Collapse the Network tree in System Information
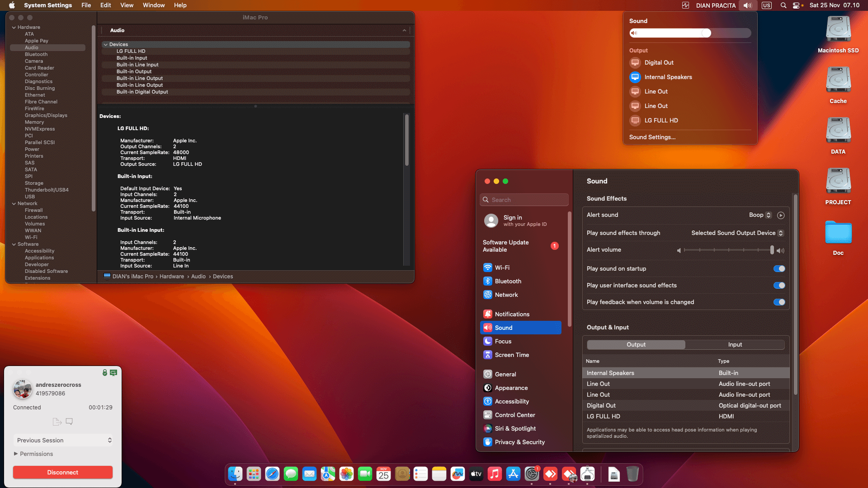This screenshot has width=868, height=488. (x=14, y=204)
